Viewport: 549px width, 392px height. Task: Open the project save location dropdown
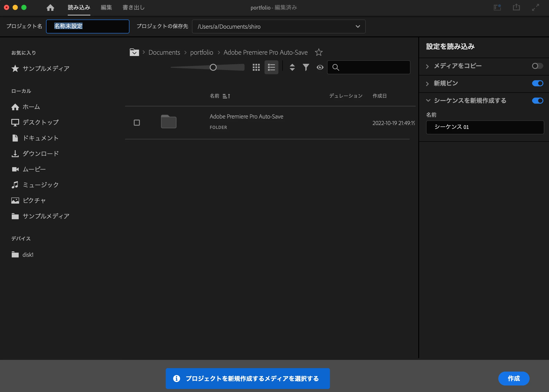(x=358, y=26)
